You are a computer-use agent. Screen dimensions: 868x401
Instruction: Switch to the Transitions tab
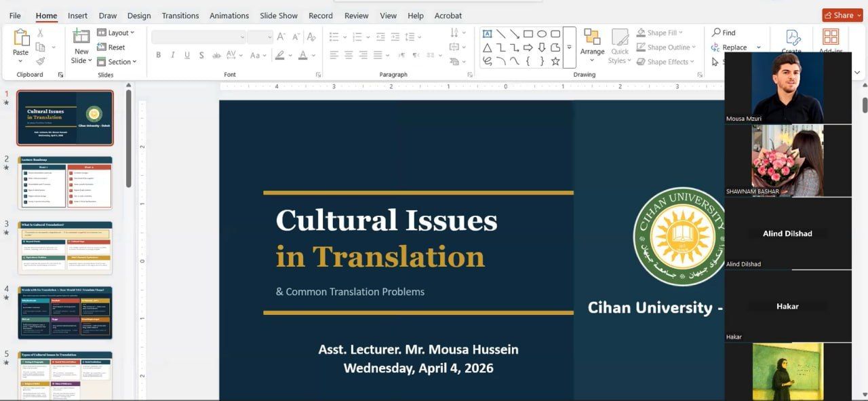pyautogui.click(x=180, y=16)
